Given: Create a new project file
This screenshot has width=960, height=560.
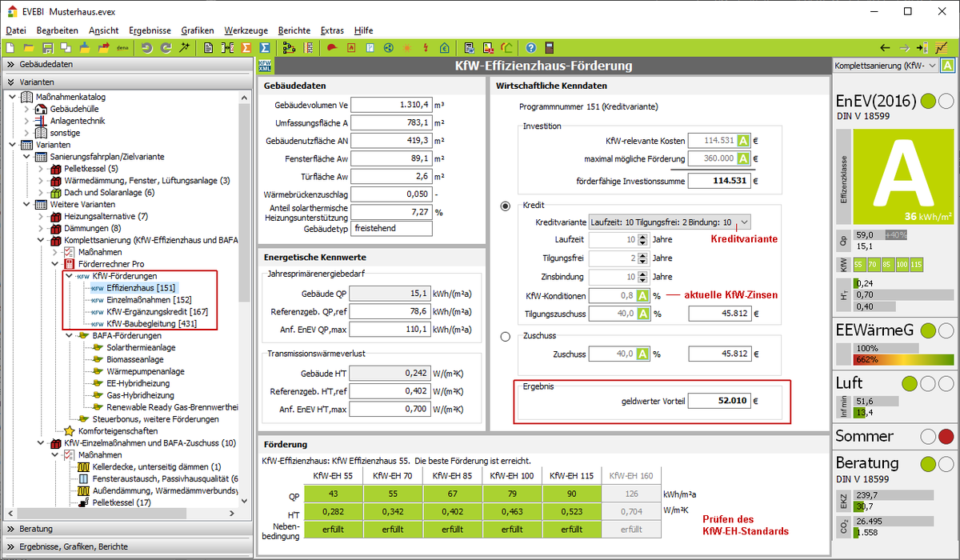Looking at the screenshot, I should pyautogui.click(x=11, y=48).
